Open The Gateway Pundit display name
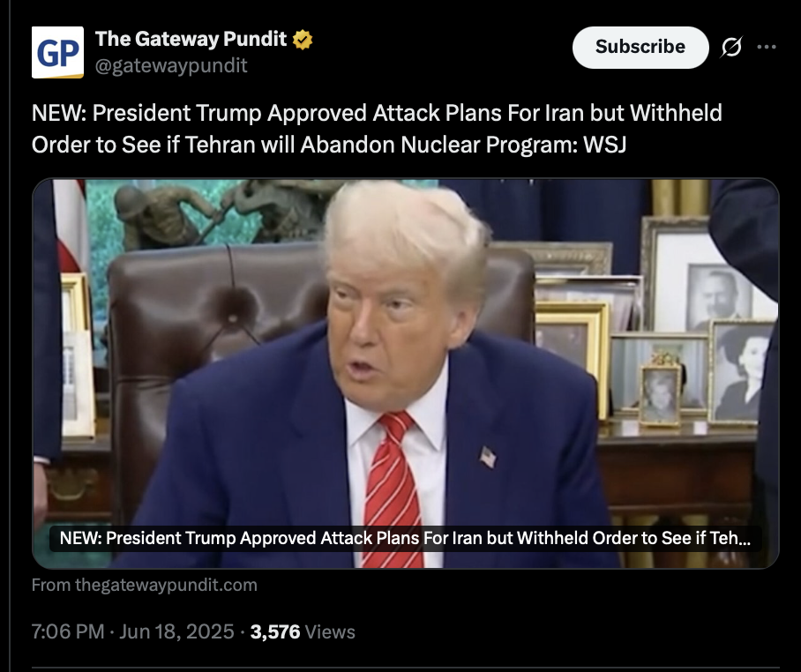Viewport: 801px width, 672px height. (x=191, y=39)
